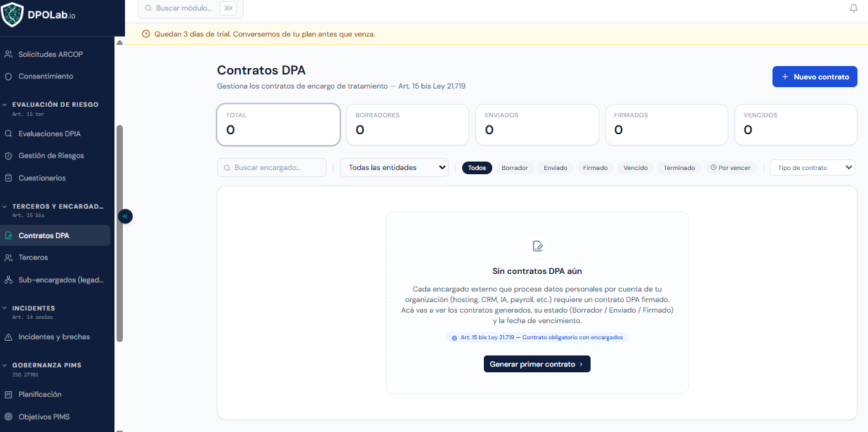The height and width of the screenshot is (432, 868).
Task: Click the Sin contratos DPA aún text
Action: point(537,271)
